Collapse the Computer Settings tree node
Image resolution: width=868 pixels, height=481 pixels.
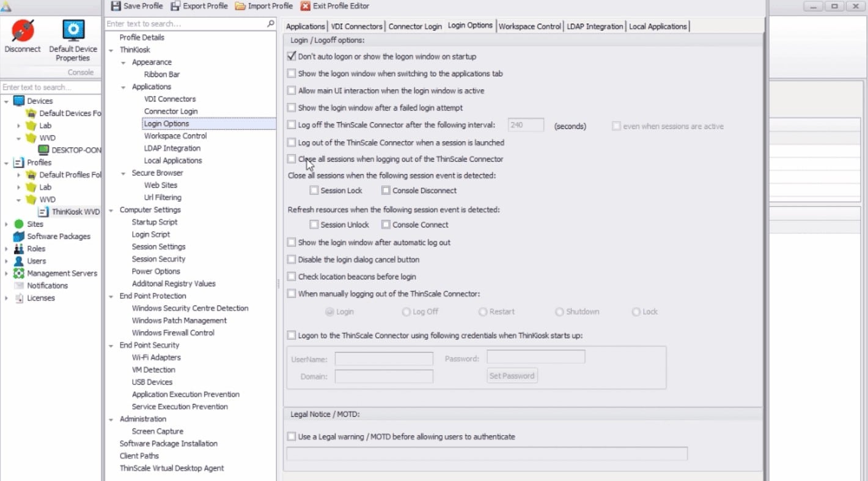click(111, 210)
